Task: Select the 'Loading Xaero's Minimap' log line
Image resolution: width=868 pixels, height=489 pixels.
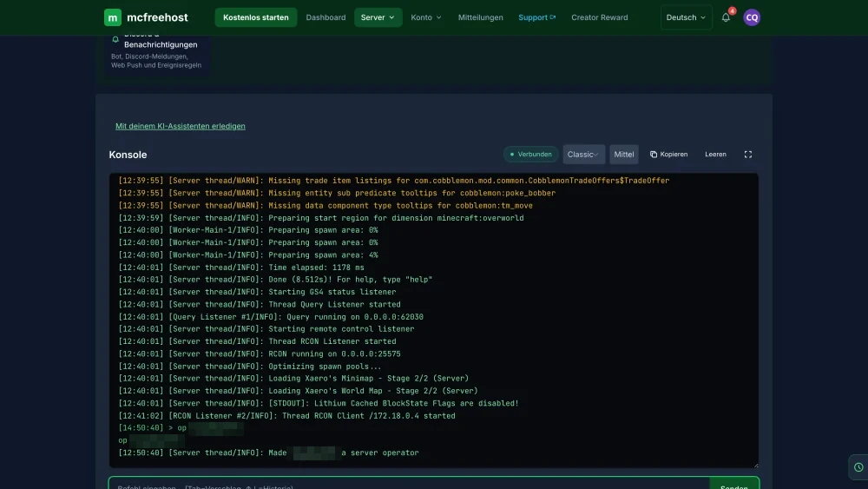Action: point(293,379)
